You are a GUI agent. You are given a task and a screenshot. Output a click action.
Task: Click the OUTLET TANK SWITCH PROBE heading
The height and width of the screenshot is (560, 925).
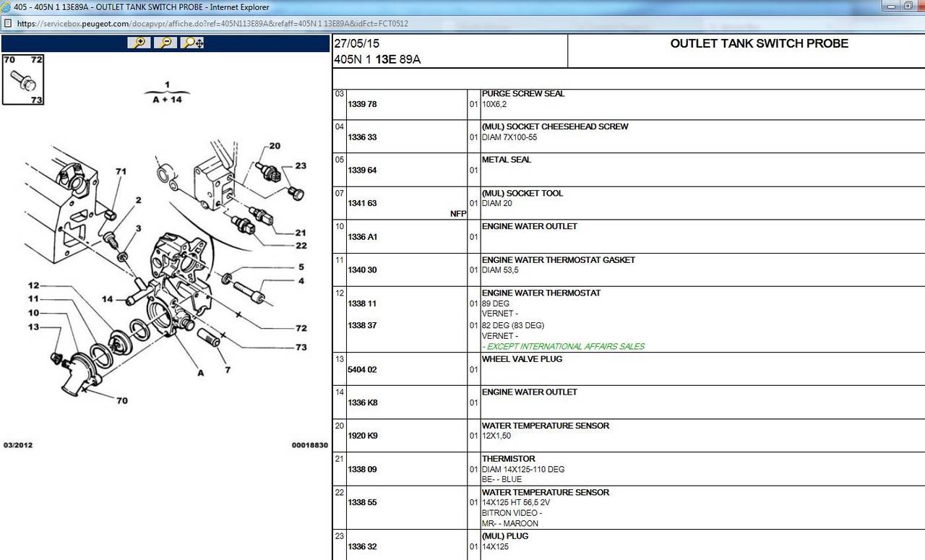point(759,43)
